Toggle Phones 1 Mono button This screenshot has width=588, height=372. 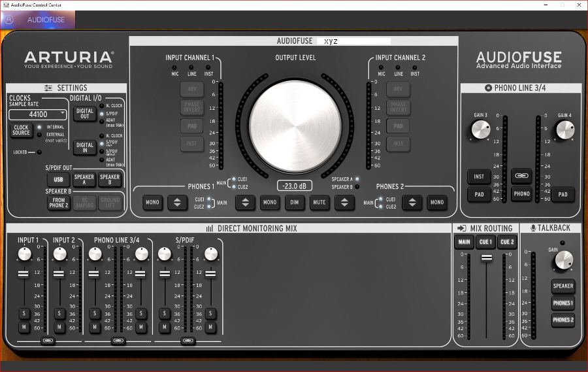(152, 202)
